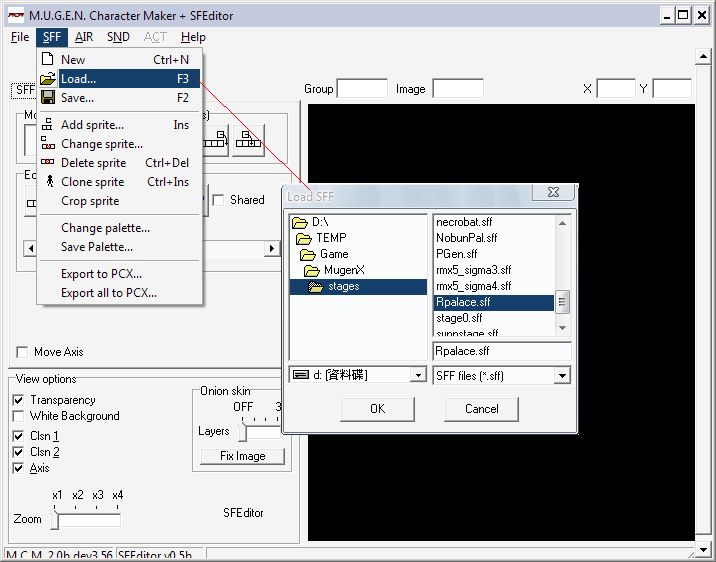Choose Save... from the SFF menu

point(120,98)
